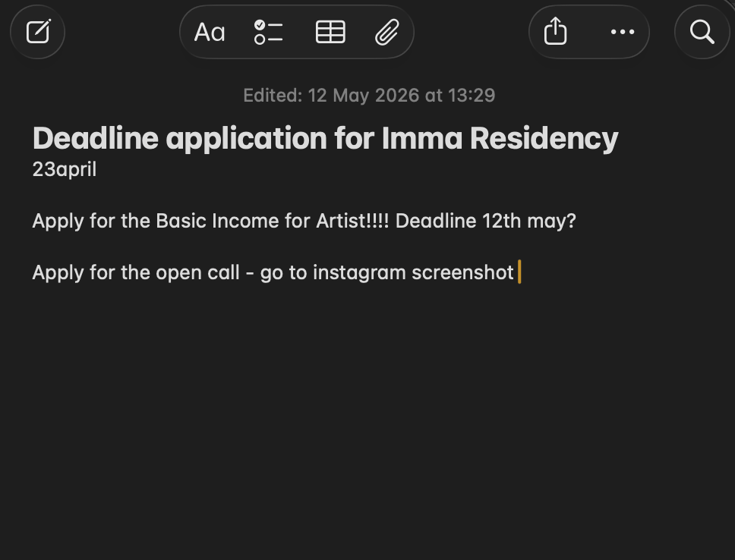Add a table with the table icon
The height and width of the screenshot is (560, 735).
(x=330, y=33)
